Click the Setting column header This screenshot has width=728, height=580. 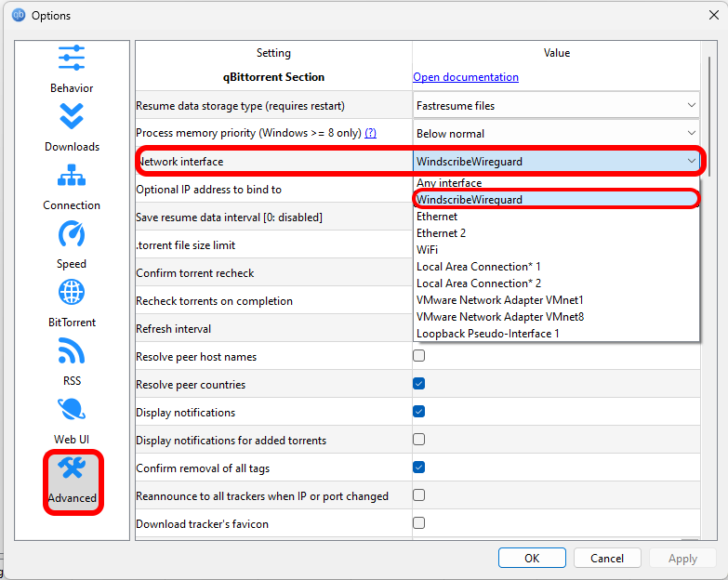click(x=273, y=52)
